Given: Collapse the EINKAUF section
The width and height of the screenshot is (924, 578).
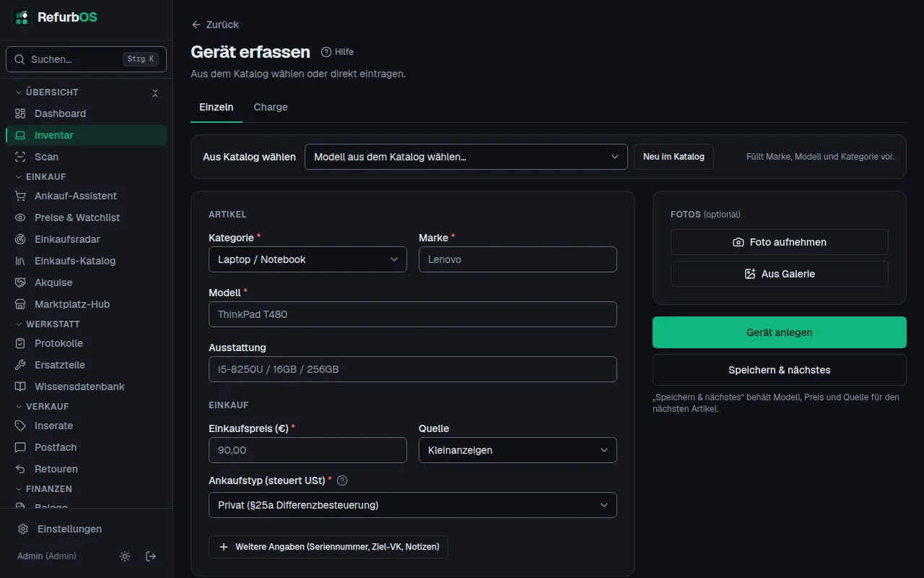Looking at the screenshot, I should [40, 176].
